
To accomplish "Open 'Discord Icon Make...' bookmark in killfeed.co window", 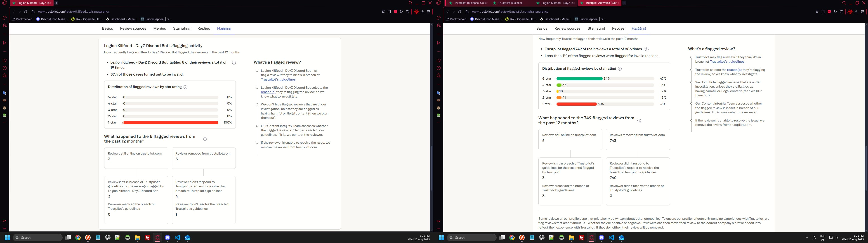I will [x=52, y=19].
